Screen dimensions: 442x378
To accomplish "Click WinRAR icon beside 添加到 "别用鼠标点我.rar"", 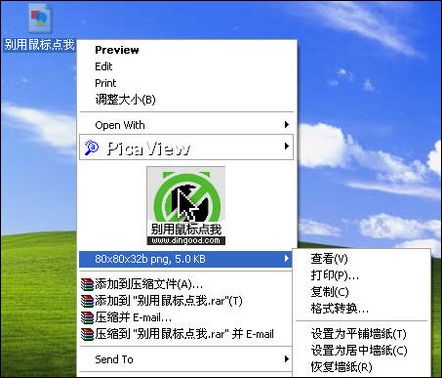I will [x=87, y=301].
